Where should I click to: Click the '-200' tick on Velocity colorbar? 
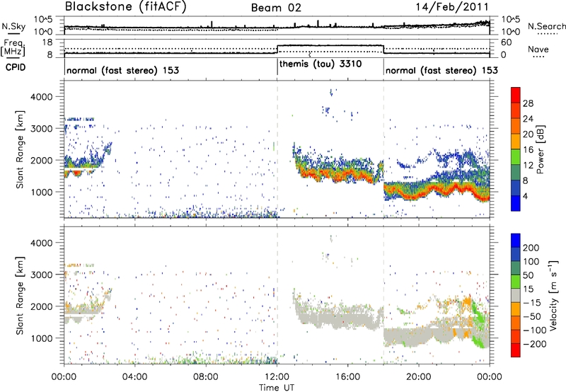pyautogui.click(x=535, y=344)
